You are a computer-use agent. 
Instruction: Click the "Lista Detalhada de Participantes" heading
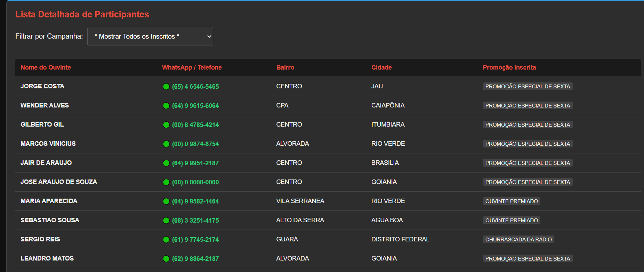click(x=82, y=14)
